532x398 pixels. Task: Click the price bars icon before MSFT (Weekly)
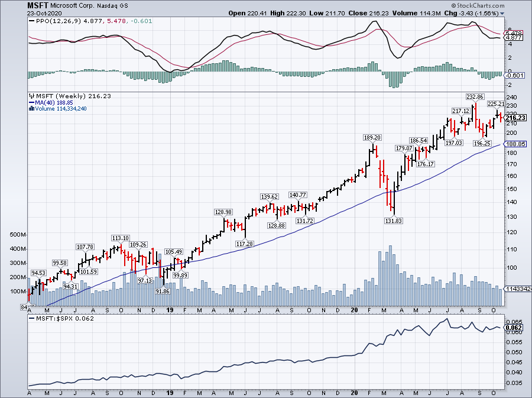(32, 96)
